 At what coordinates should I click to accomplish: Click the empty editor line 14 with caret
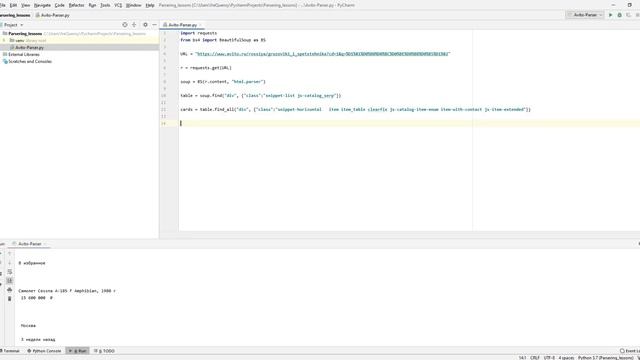[x=408, y=123]
